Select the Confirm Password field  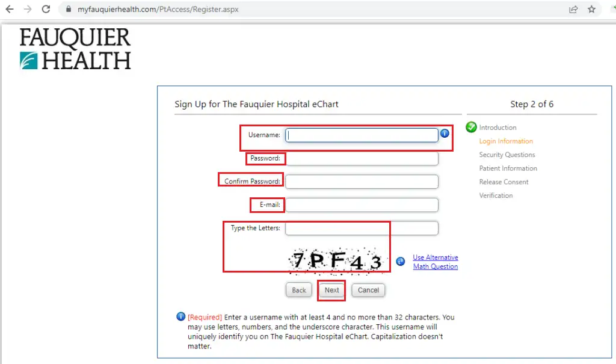[x=362, y=182]
